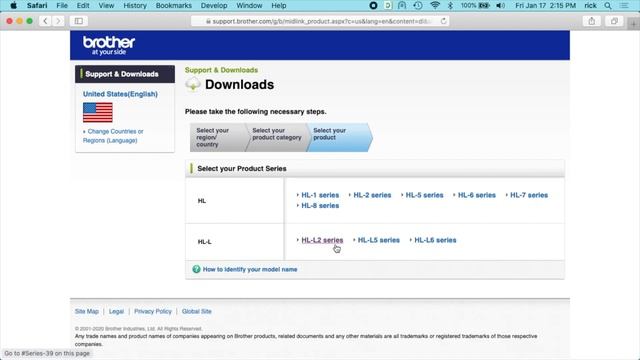Click the United States flag image
The width and height of the screenshot is (640, 360).
(x=98, y=112)
